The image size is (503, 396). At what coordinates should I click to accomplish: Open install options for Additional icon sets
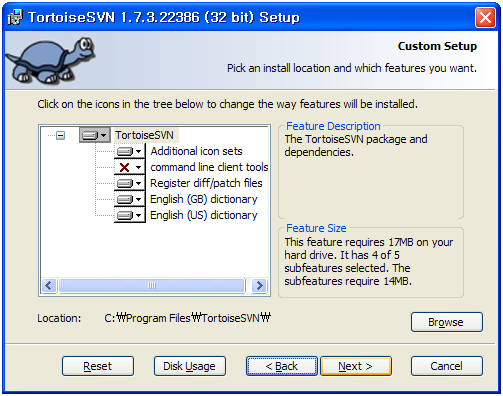point(130,151)
